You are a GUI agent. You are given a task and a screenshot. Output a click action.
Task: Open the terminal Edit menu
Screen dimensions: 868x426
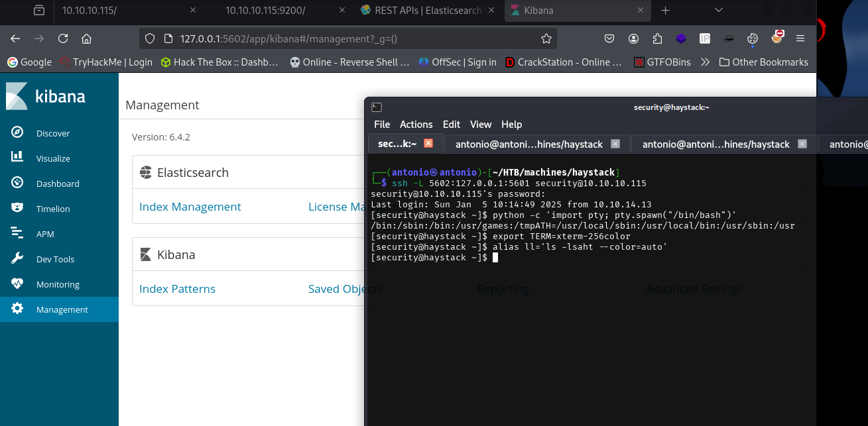pyautogui.click(x=452, y=125)
